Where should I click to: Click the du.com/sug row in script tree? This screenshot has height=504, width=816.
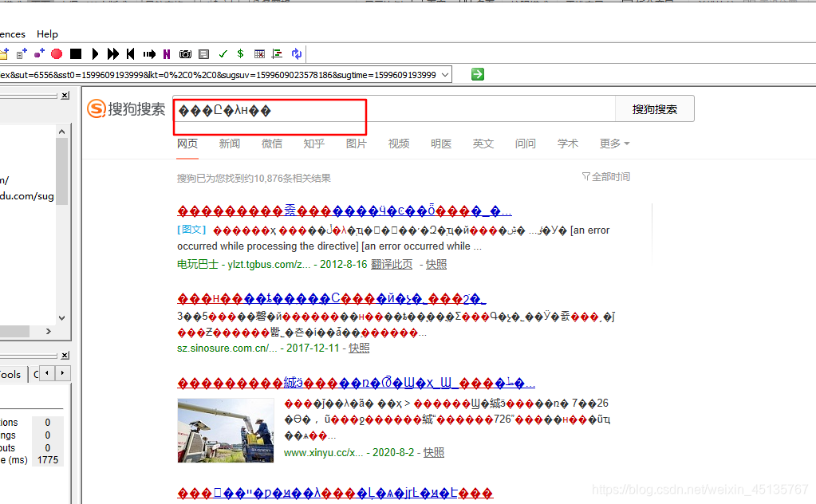click(27, 196)
